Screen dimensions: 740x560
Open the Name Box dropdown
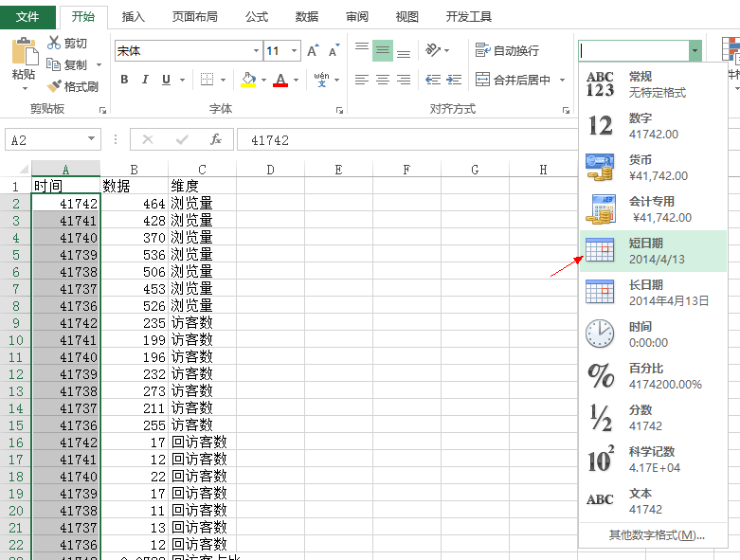91,139
